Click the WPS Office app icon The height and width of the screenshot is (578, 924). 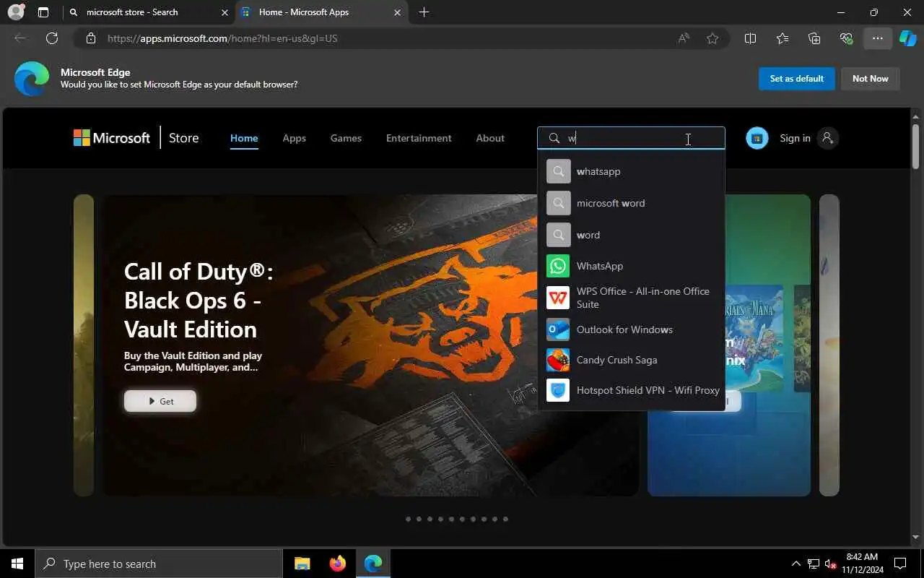pos(558,298)
